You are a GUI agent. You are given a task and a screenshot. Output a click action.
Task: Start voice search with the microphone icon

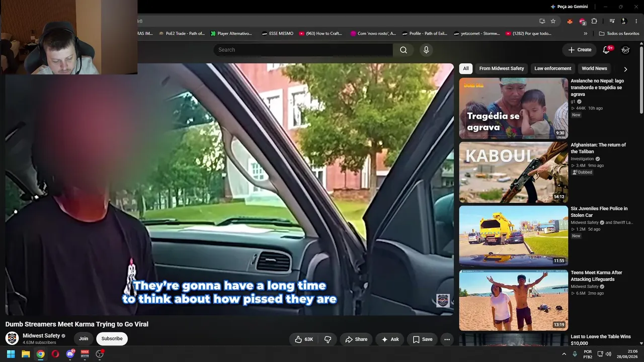coord(426,50)
